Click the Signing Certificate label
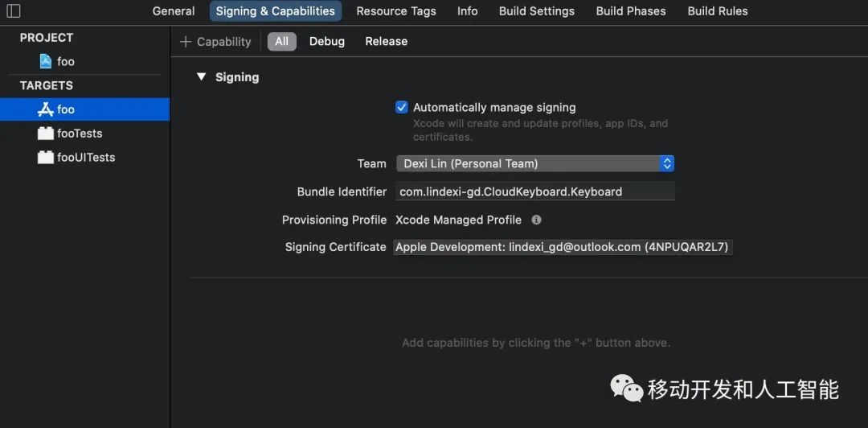Screen dimensions: 868x428 (335, 247)
